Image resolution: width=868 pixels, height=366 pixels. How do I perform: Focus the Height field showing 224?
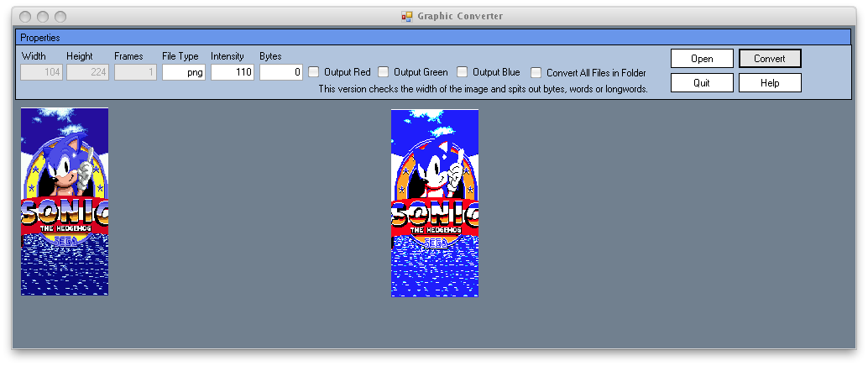click(x=87, y=72)
